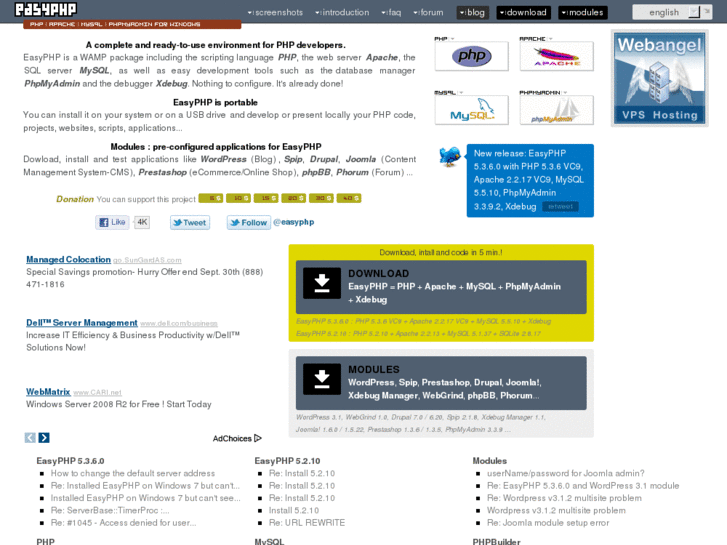Click the DOWNLOAD EasyPHP banner
The width and height of the screenshot is (727, 545).
[441, 287]
